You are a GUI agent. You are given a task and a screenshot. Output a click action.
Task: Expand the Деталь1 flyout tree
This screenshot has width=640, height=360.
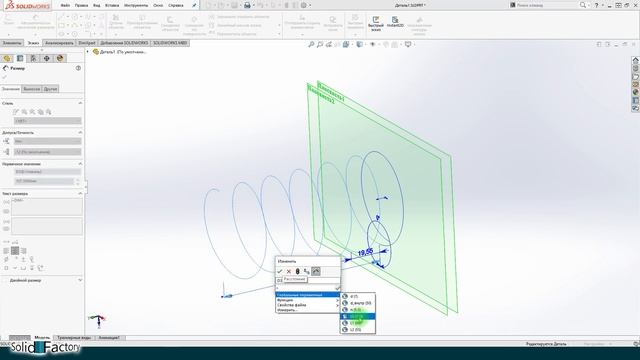[x=88, y=52]
